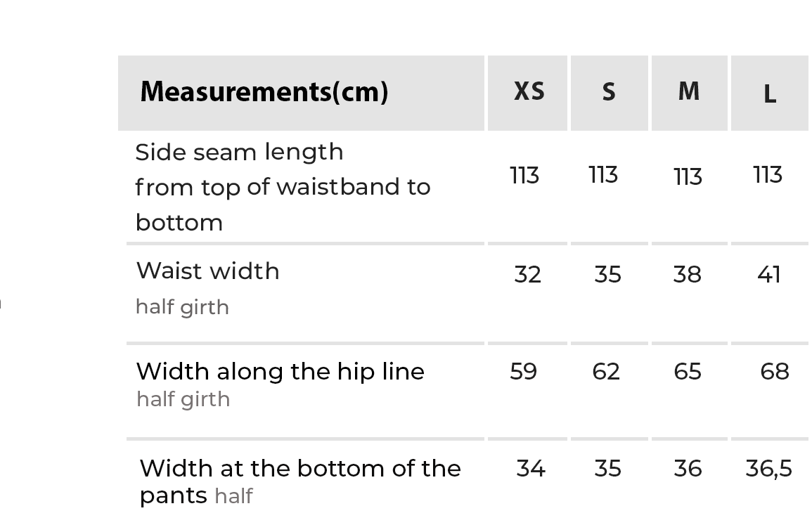812x525 pixels.
Task: Click the Side seam length row label
Action: 239,152
